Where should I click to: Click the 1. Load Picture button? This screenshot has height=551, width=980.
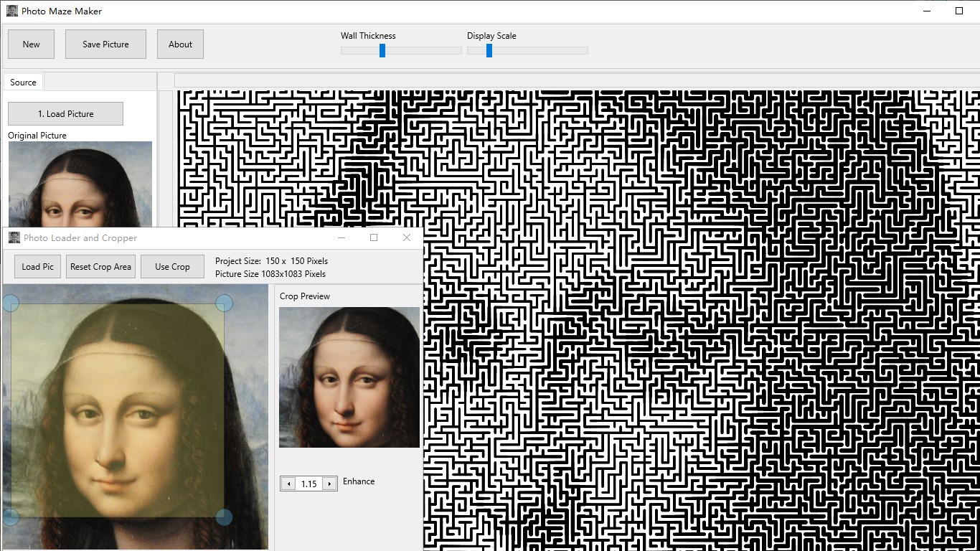[x=65, y=113]
